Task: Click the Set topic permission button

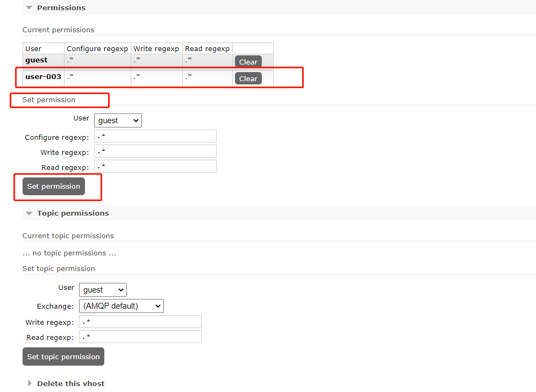Action: tap(63, 357)
